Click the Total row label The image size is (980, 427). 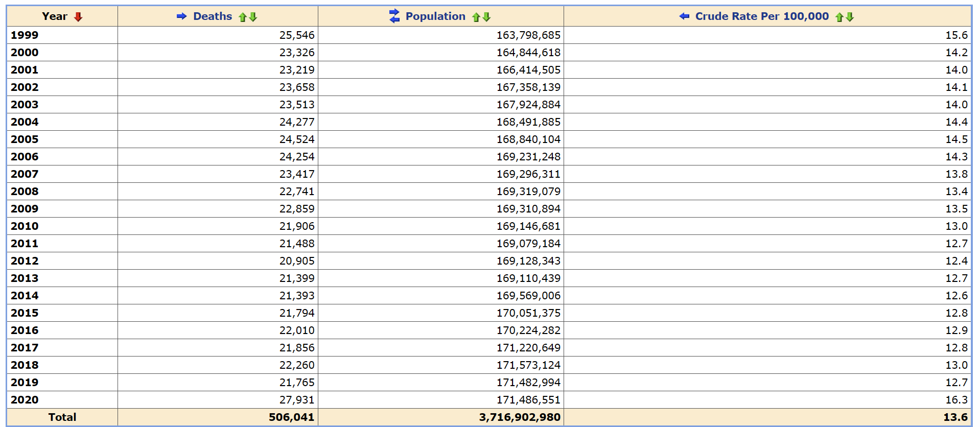pyautogui.click(x=62, y=417)
